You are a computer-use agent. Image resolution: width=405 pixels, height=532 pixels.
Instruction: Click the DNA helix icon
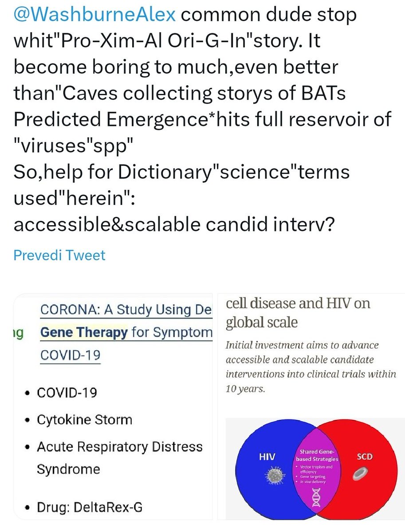click(316, 498)
